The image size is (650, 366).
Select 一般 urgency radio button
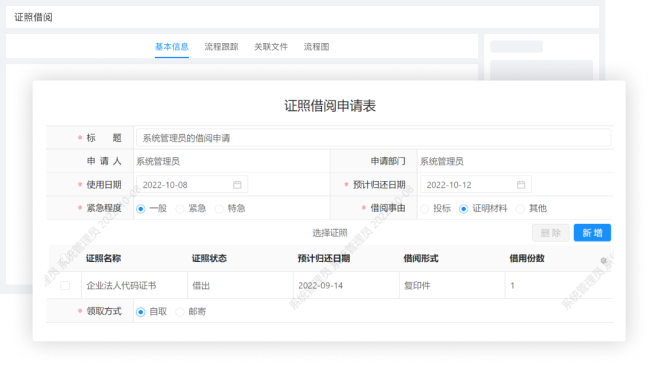[141, 208]
